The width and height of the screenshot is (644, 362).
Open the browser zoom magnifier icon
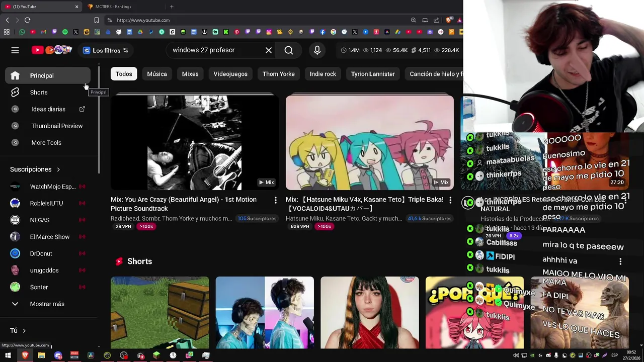(413, 20)
